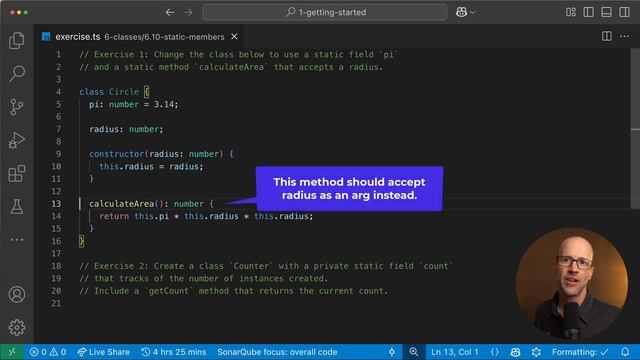Open the Accounts menu

coord(17,294)
